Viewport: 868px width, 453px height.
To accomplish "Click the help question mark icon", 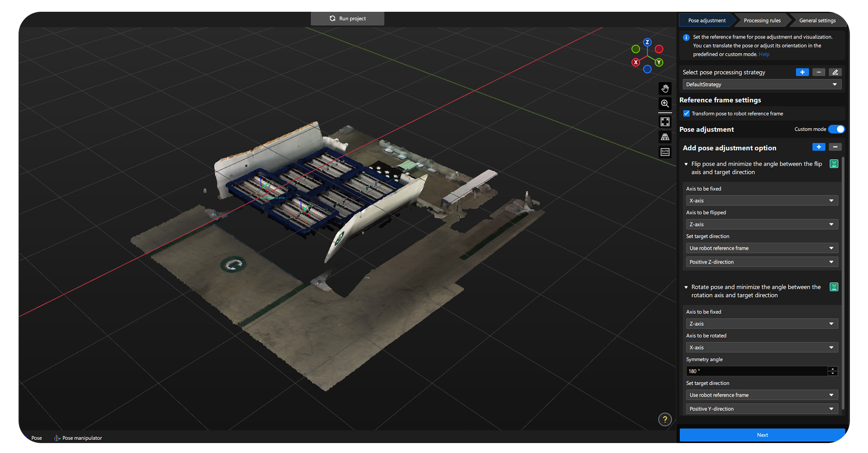I will click(665, 419).
